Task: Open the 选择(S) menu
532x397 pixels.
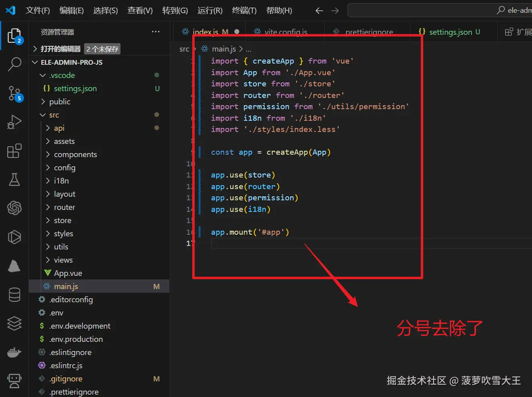Action: point(106,10)
